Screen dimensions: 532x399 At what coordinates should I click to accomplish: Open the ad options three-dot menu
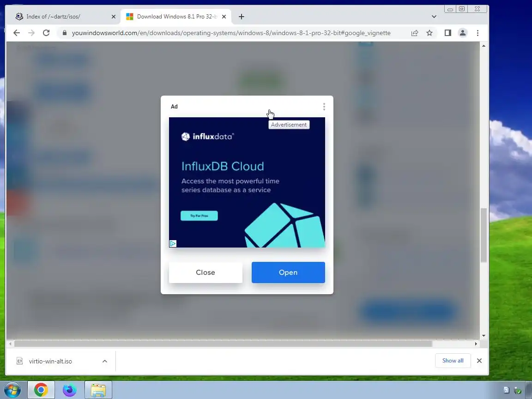coord(324,107)
